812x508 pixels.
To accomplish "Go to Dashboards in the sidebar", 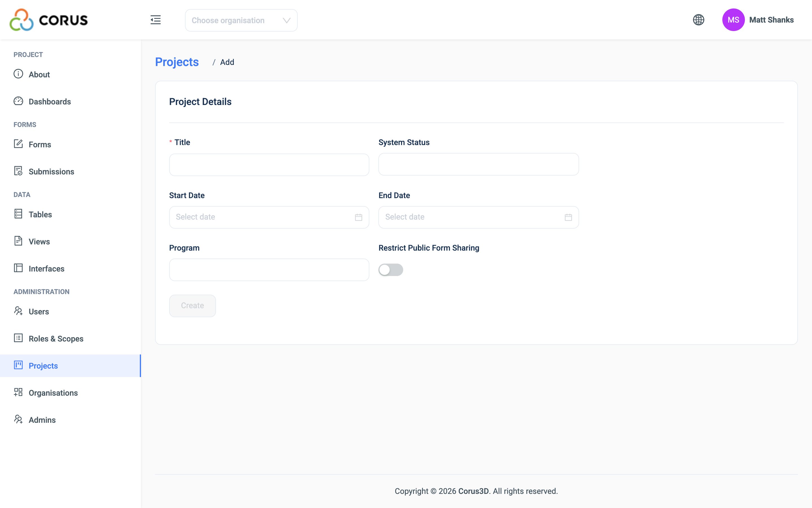I will pyautogui.click(x=70, y=102).
